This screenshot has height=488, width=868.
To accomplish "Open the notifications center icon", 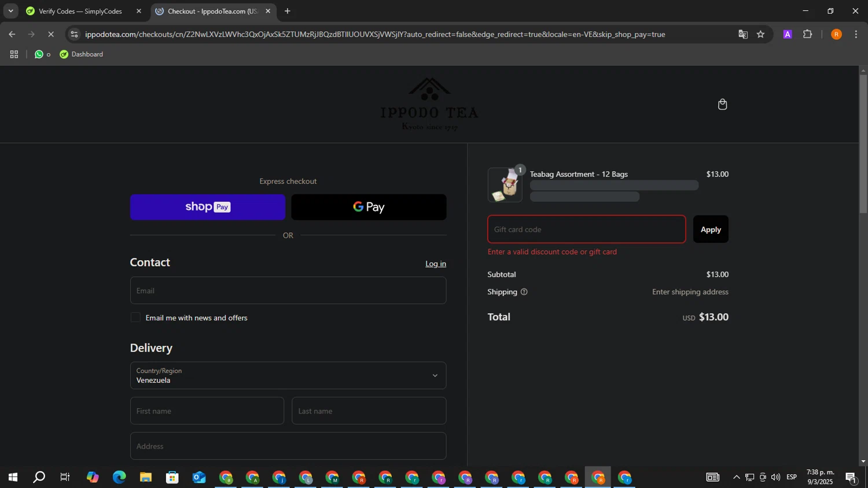I will [x=851, y=477].
